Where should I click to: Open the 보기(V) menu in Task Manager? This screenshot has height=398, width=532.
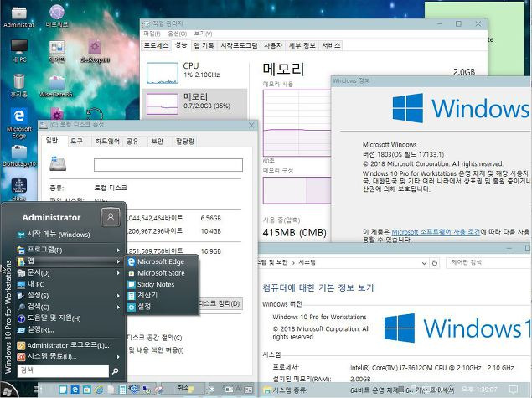(x=203, y=34)
